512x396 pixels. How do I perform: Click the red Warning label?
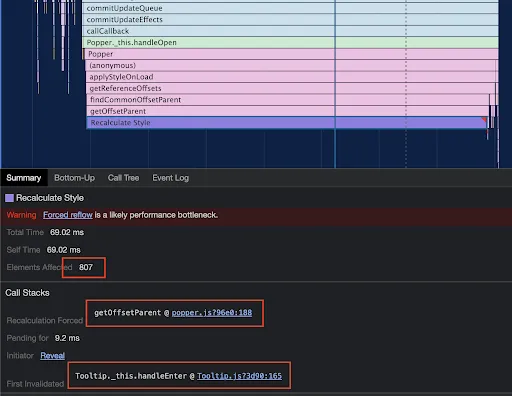[21, 215]
